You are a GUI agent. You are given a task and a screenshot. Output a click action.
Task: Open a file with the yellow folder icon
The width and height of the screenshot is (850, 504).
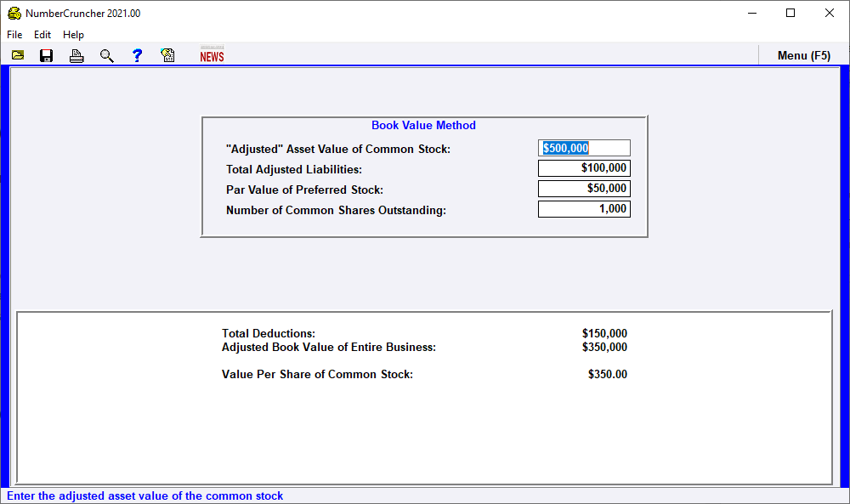point(18,55)
